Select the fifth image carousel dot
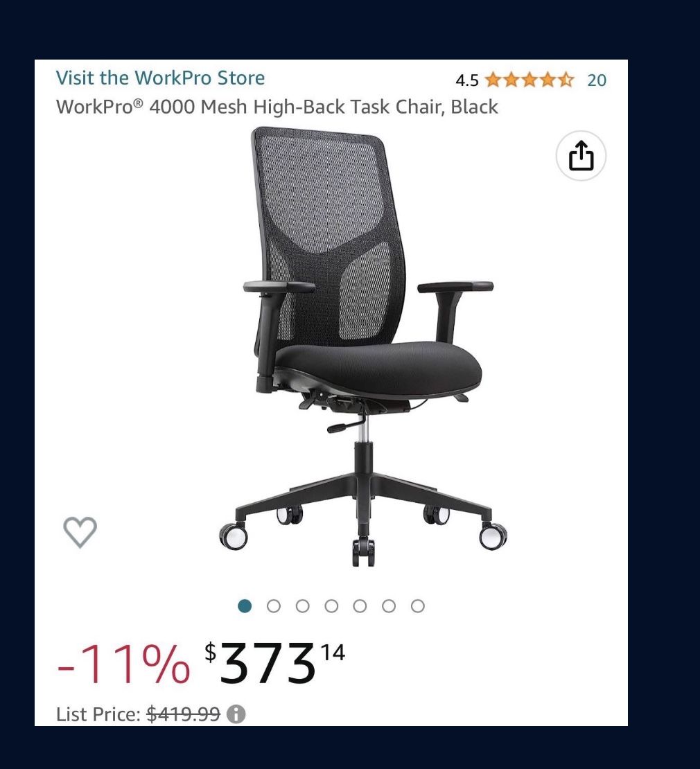 (x=360, y=606)
